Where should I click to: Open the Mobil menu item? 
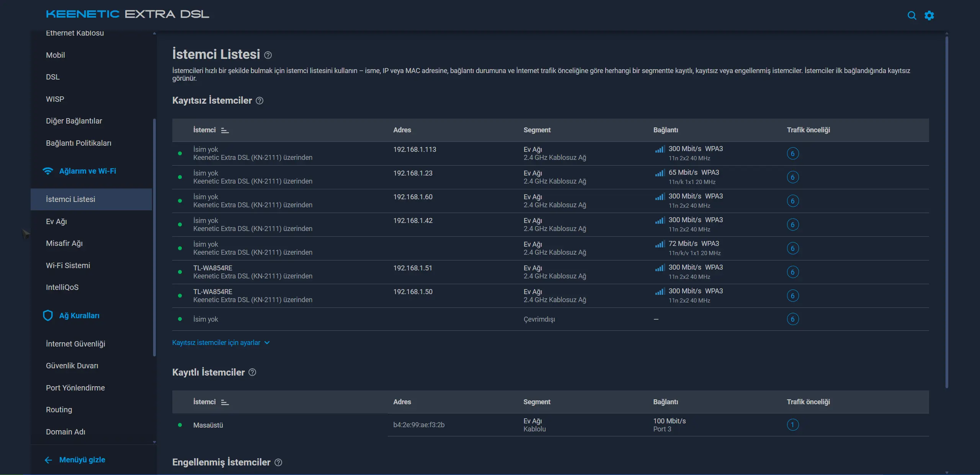point(56,55)
